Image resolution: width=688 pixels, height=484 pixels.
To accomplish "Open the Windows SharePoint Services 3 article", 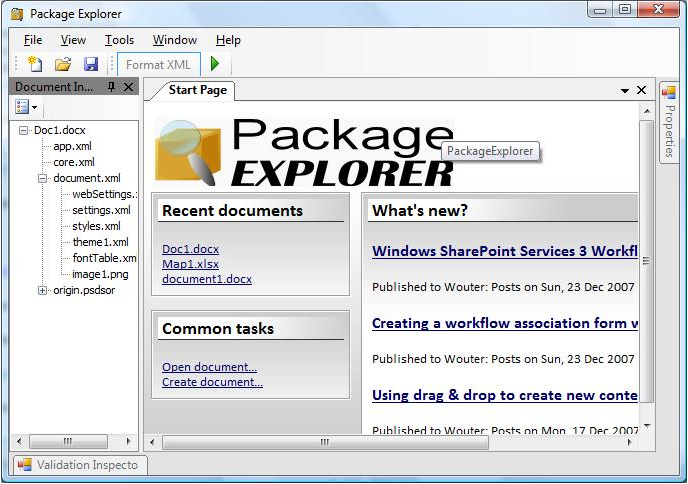I will coord(505,251).
